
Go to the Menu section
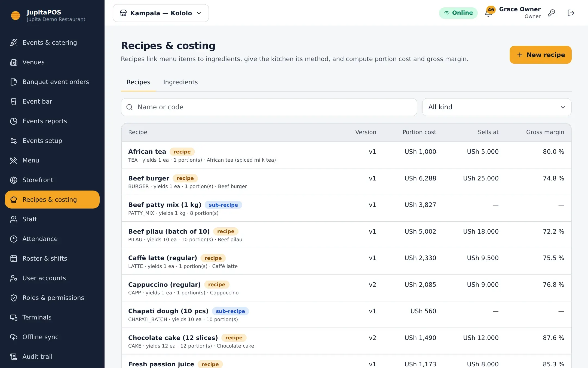click(52, 160)
